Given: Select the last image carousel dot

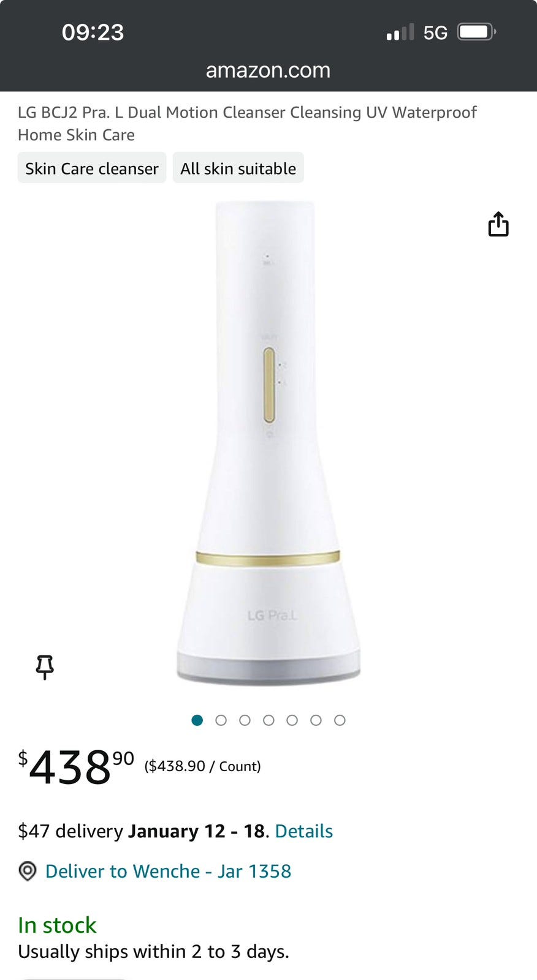Looking at the screenshot, I should point(340,720).
